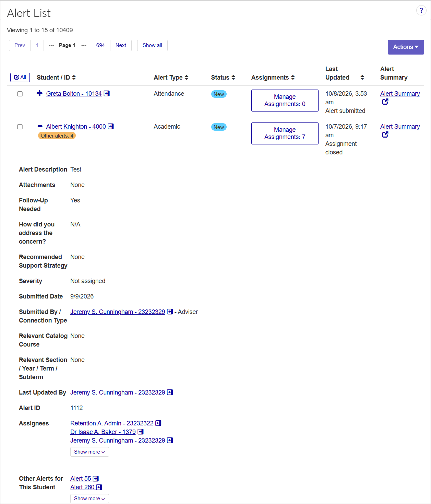Click quick-view icon beside Greta Bolton - 10134

[107, 93]
